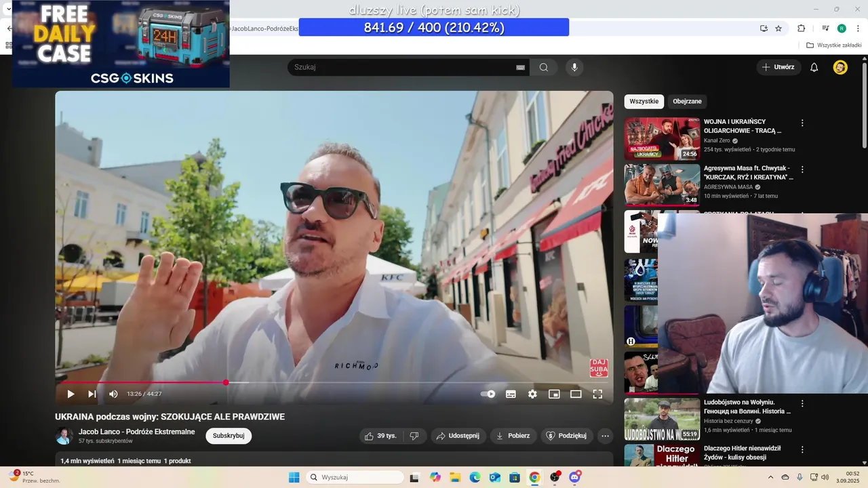Screen dimensions: 868x488
Task: Toggle subtitles in the video player
Action: click(511, 394)
